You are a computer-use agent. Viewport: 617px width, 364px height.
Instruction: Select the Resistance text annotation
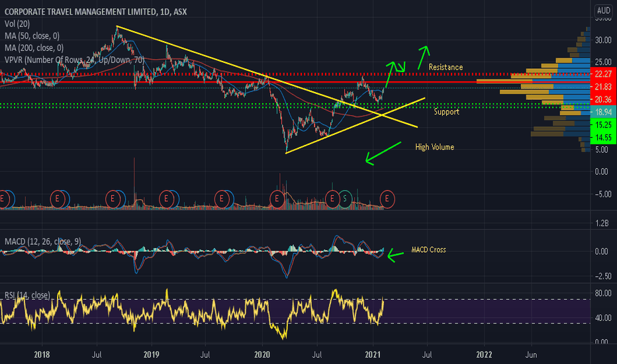click(446, 68)
